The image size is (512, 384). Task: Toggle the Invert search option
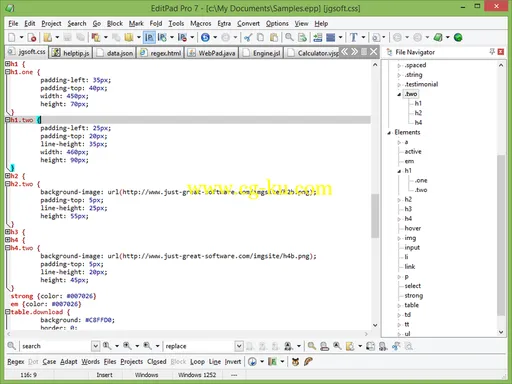click(x=233, y=362)
